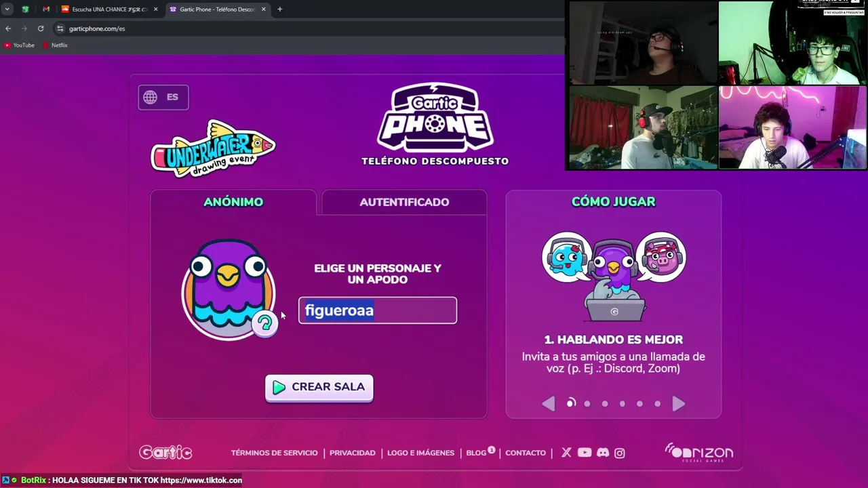Select the fifth how-to-play slide dot

coord(639,404)
